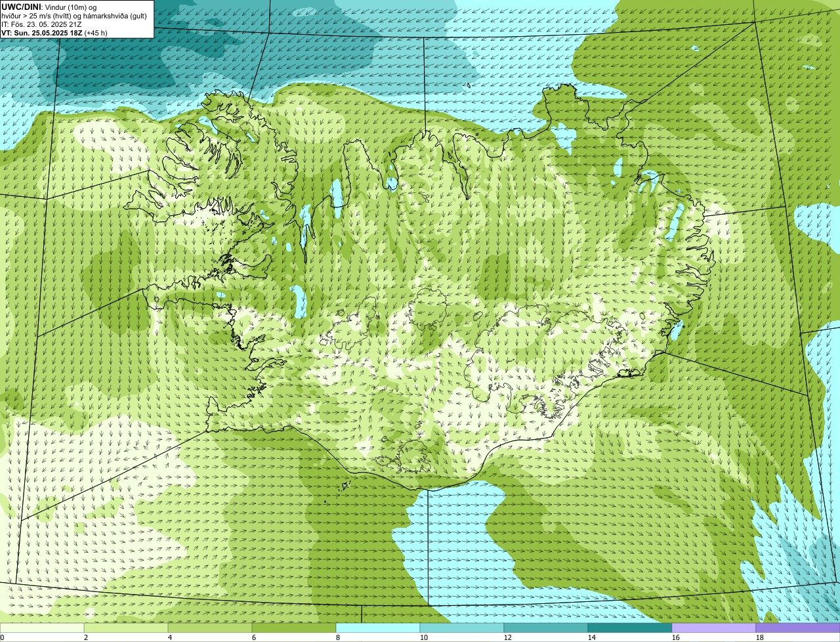Image resolution: width=840 pixels, height=642 pixels.
Task: Click the "VT: Sun. 25.05.2025 18Z (+45 h)" line
Action: tap(54, 33)
